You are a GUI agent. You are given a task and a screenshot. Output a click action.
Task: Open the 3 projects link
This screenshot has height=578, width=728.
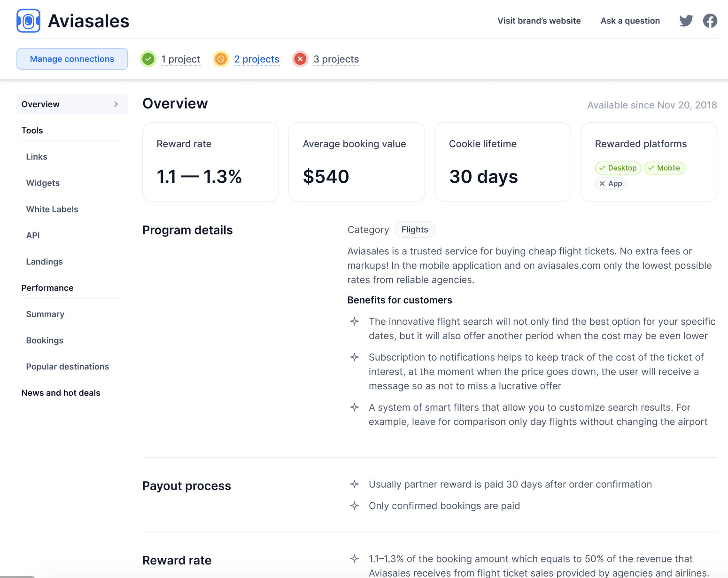[336, 59]
